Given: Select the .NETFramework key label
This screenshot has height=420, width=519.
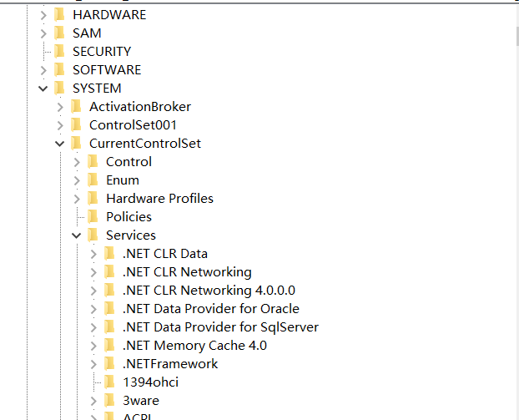Looking at the screenshot, I should pyautogui.click(x=170, y=364).
